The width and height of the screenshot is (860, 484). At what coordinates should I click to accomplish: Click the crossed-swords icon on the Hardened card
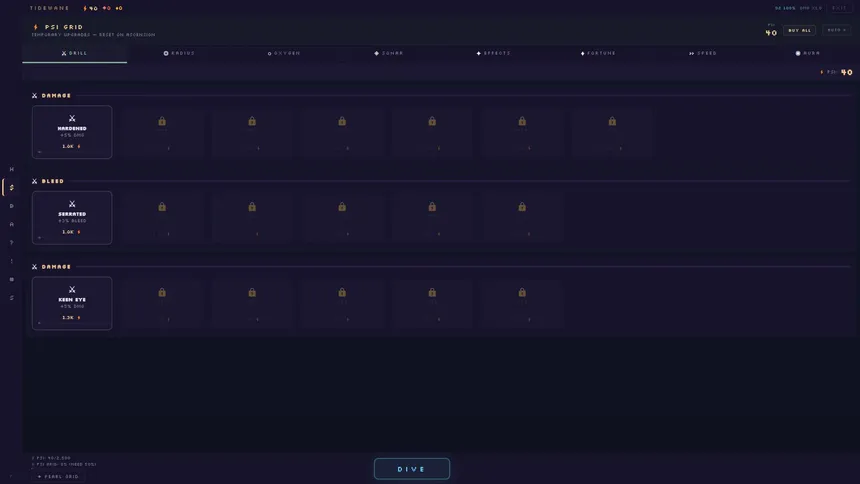72,118
